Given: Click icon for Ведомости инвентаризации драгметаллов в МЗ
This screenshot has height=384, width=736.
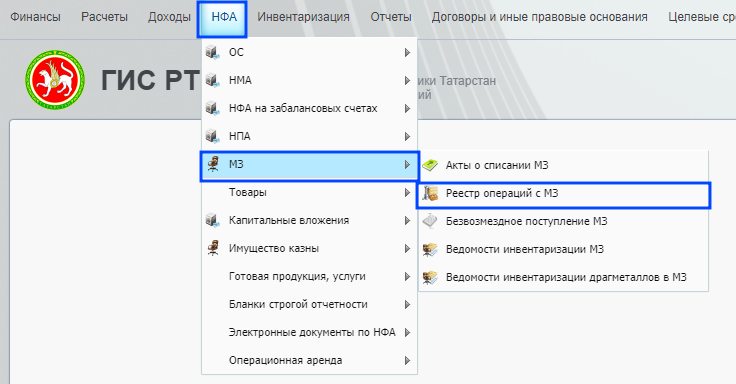Looking at the screenshot, I should click(x=430, y=277).
